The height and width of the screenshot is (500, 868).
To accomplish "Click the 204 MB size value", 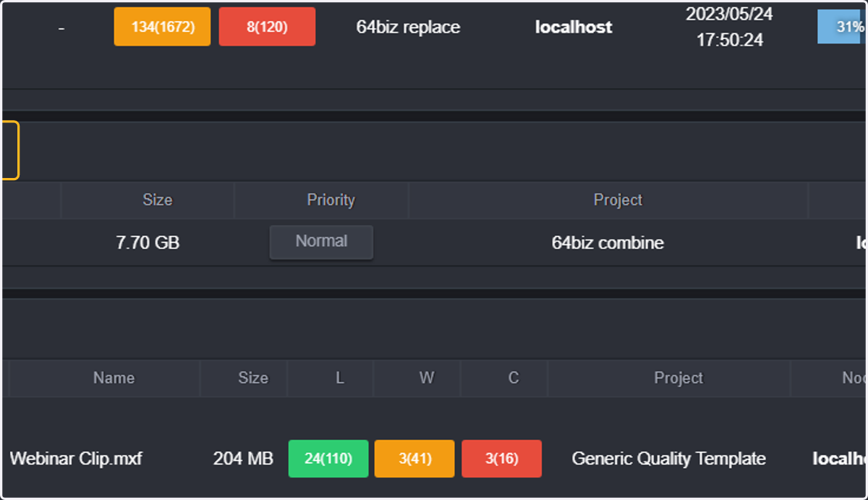I will (x=243, y=459).
